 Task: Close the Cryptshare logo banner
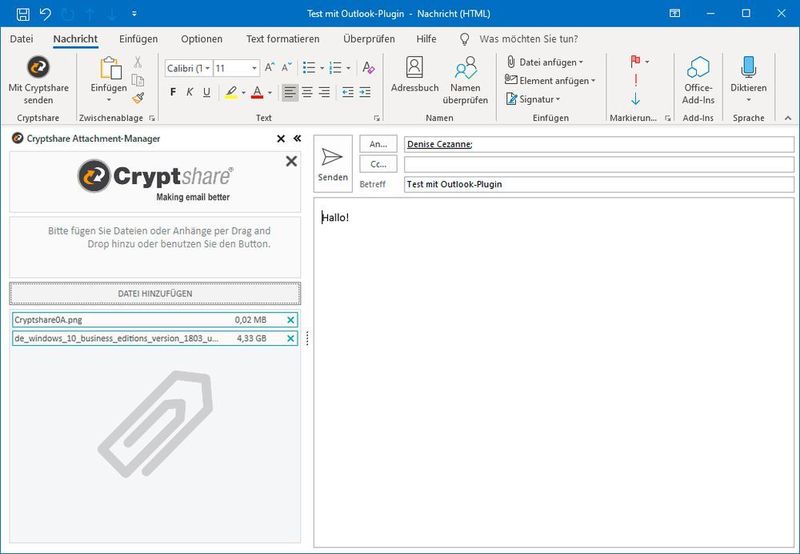coord(291,161)
